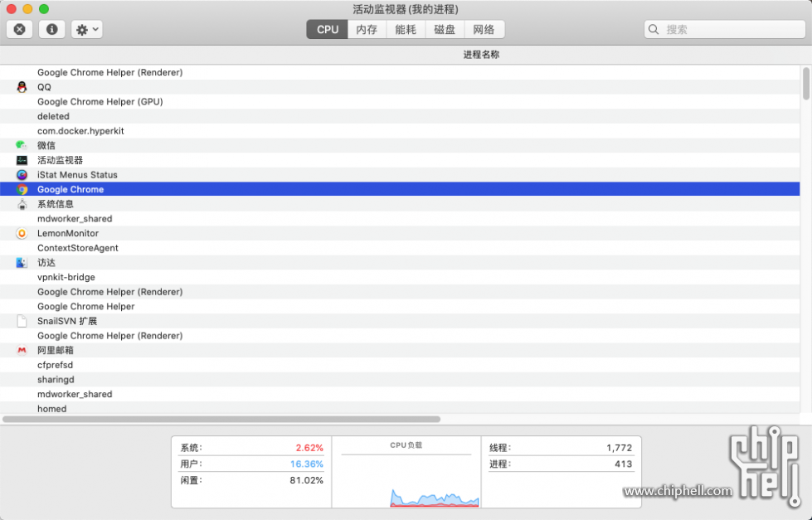
Task: Open process info with the i icon
Action: [x=51, y=30]
